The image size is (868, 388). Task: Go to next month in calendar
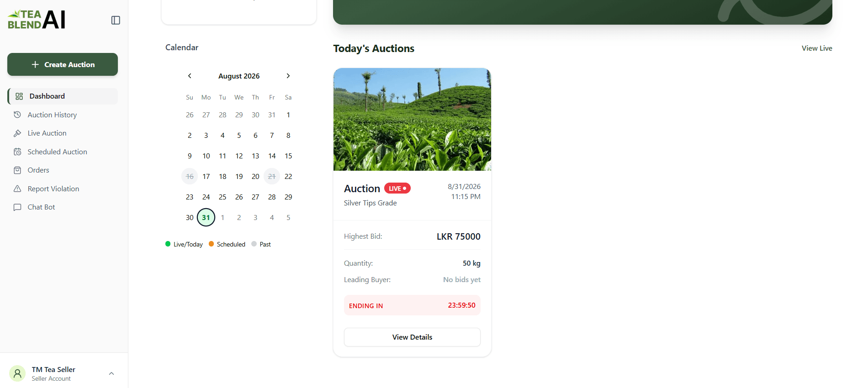click(288, 76)
